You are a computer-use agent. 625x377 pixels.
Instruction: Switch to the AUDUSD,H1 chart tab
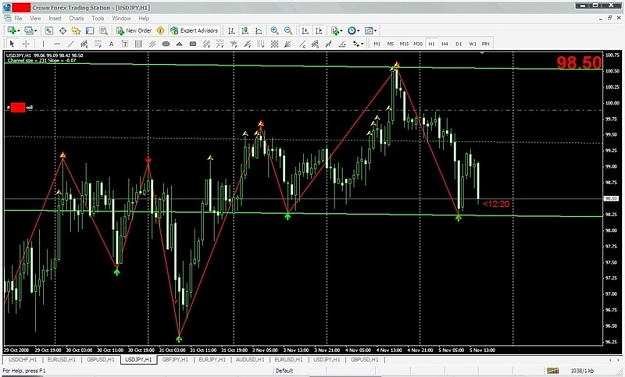(x=250, y=360)
